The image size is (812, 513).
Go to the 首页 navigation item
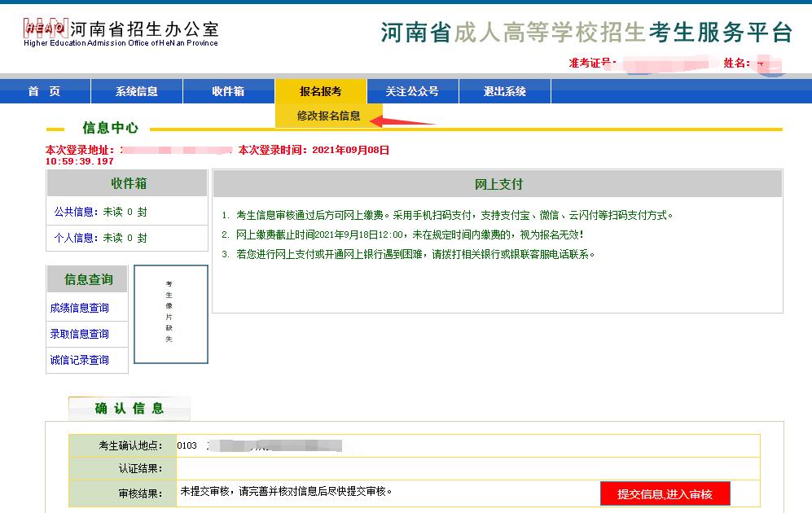click(x=45, y=91)
